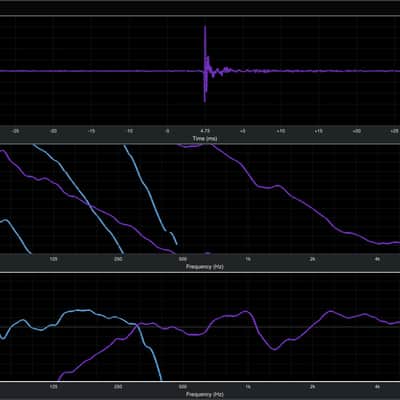The image size is (400, 400).
Task: Select the +5 tick on the time axis
Action: (243, 131)
